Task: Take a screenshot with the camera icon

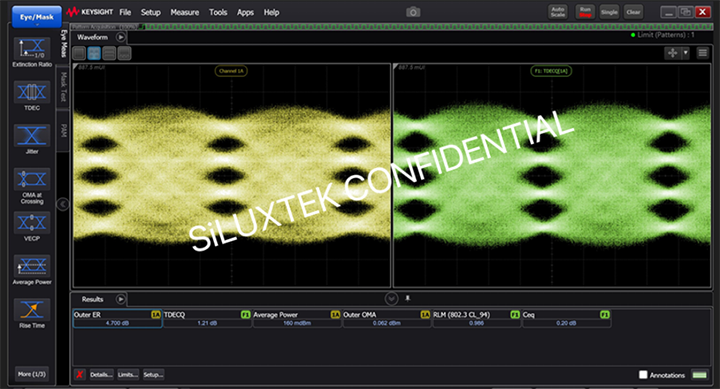Action: [413, 12]
